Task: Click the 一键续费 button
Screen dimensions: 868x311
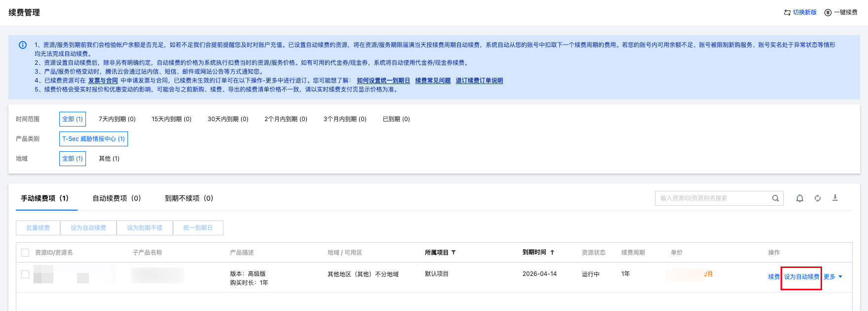Action: [841, 12]
